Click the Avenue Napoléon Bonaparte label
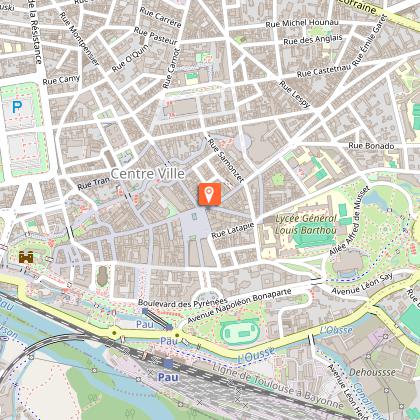The image size is (420, 420). click(x=239, y=306)
